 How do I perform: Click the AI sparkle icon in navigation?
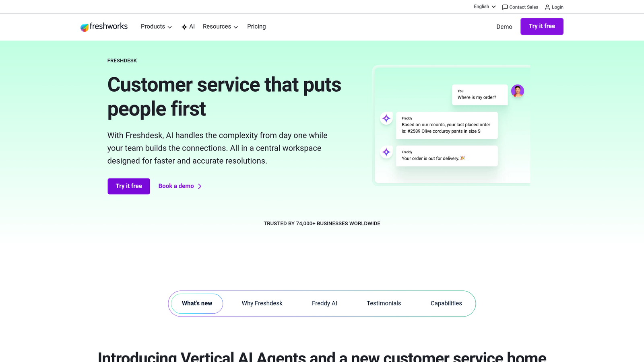pos(184,27)
